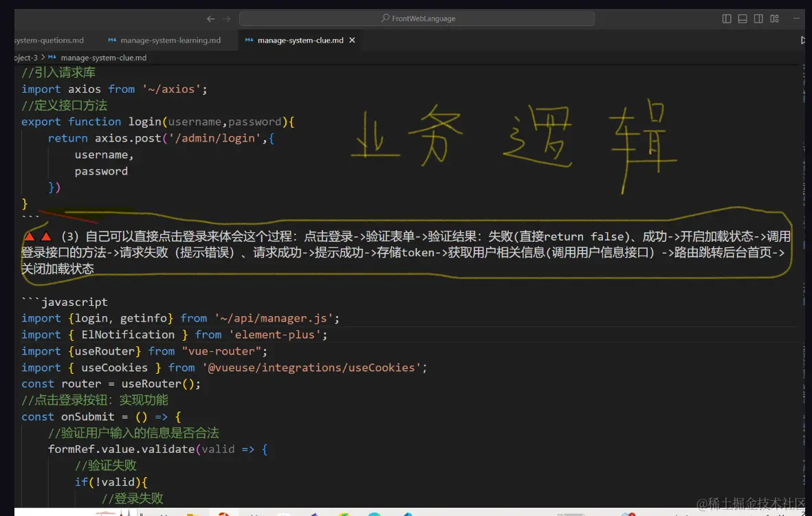Click the import { useCookies } line
Image resolution: width=812 pixels, height=516 pixels.
[x=224, y=368]
